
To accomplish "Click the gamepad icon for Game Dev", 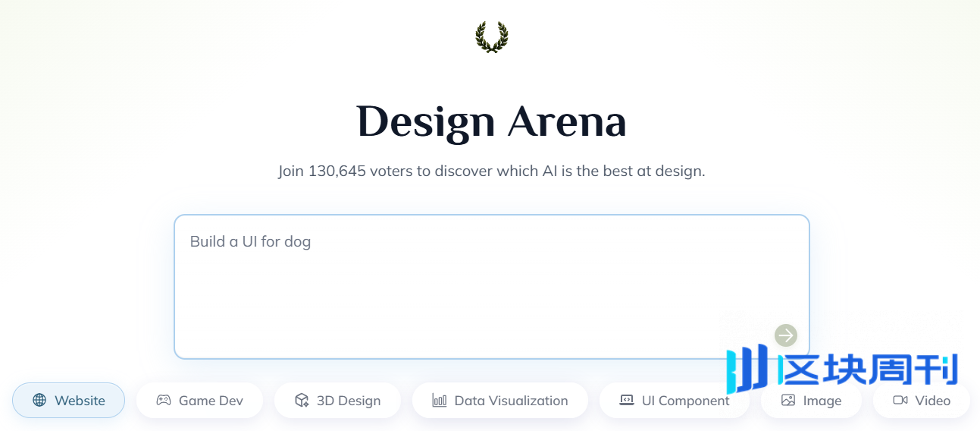I will click(164, 400).
